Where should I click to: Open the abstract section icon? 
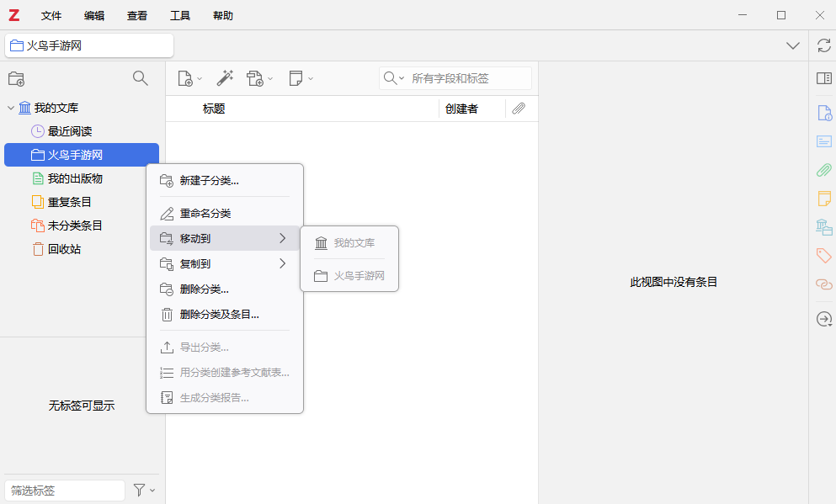pos(823,141)
